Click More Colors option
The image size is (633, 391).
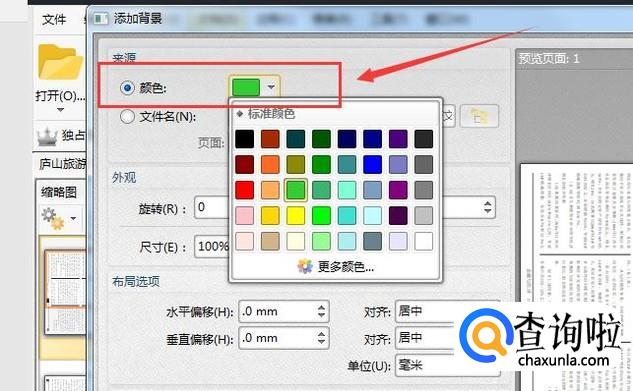click(346, 266)
